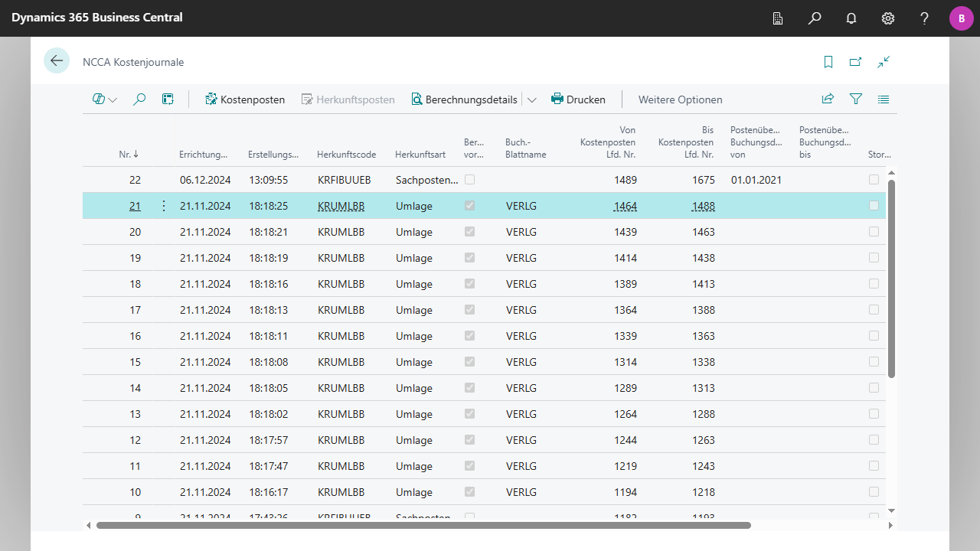Viewport: 980px width, 551px height.
Task: Click the horizontal scrollbar at bottom
Action: (x=423, y=525)
